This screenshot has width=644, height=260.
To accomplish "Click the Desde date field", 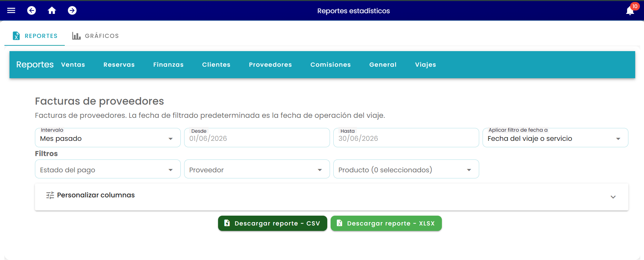I will point(257,138).
